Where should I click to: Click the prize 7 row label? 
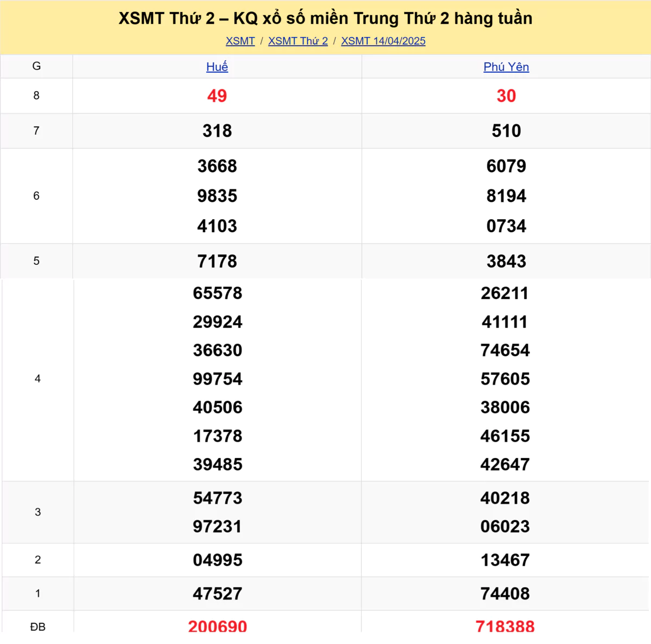click(36, 131)
